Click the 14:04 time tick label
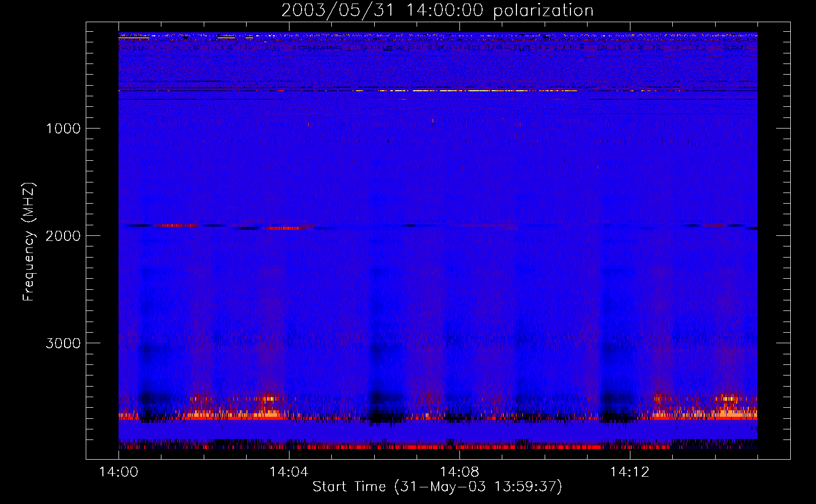The height and width of the screenshot is (504, 816). click(x=288, y=472)
